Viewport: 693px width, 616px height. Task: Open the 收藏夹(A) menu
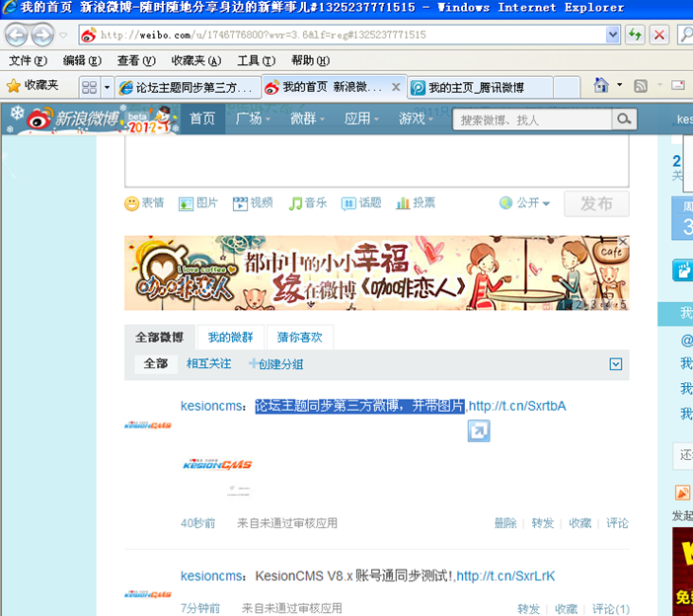point(196,60)
